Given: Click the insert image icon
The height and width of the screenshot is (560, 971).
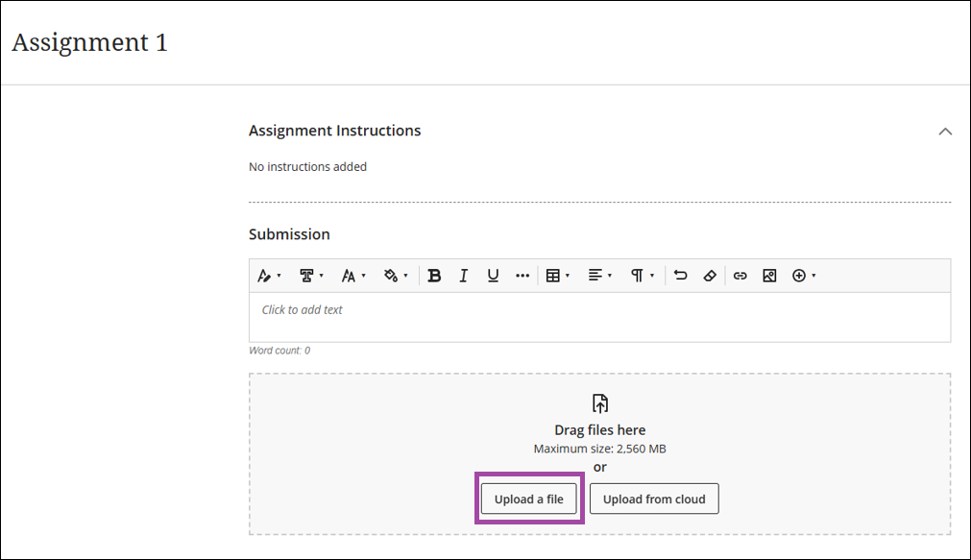Looking at the screenshot, I should tap(769, 276).
